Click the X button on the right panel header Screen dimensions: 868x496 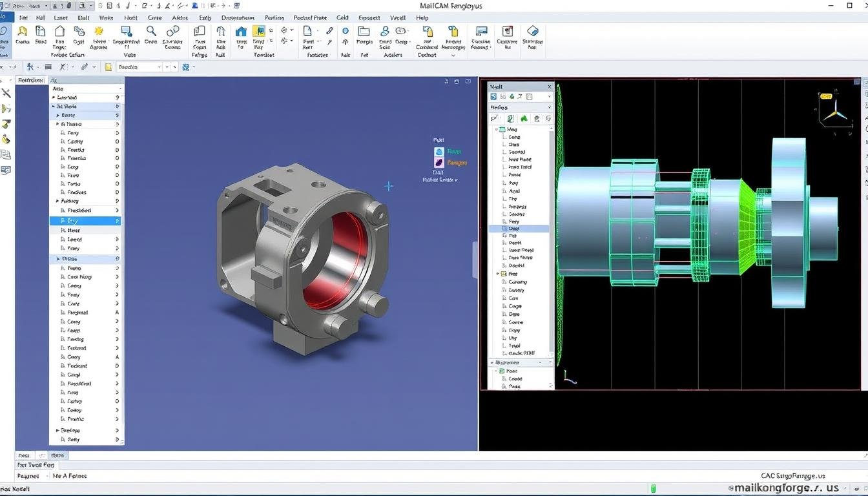coord(549,86)
